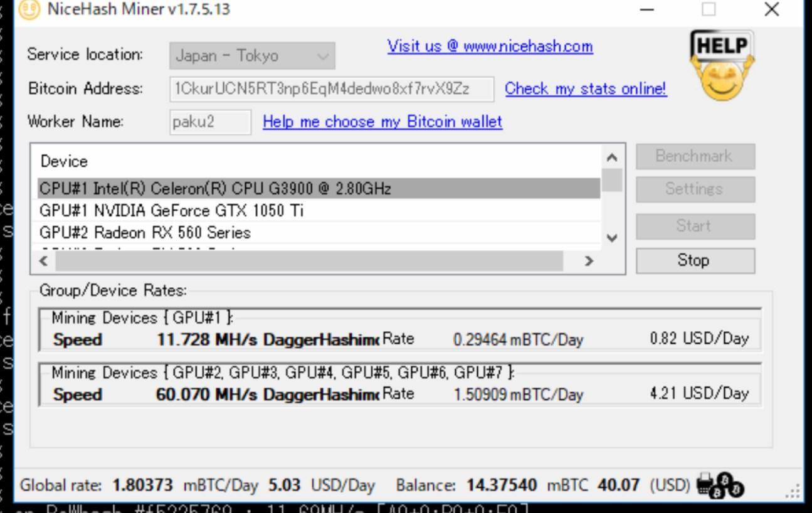
Task: Click the Start button
Action: [x=695, y=226]
